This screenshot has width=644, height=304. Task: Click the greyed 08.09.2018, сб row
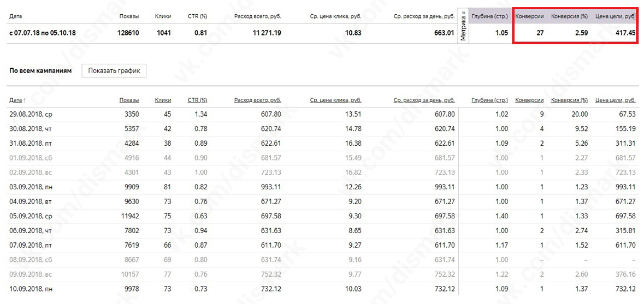[x=322, y=260]
